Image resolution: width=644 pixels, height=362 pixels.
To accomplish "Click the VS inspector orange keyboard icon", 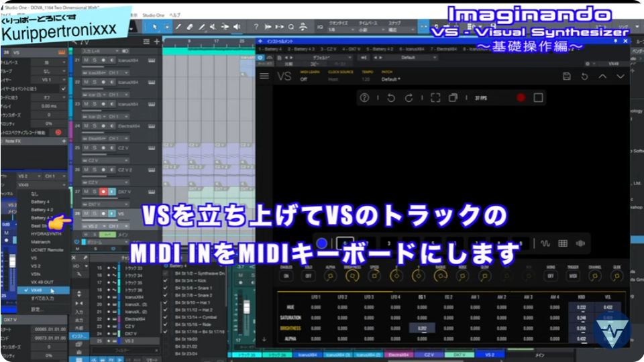I will pyautogui.click(x=62, y=52).
